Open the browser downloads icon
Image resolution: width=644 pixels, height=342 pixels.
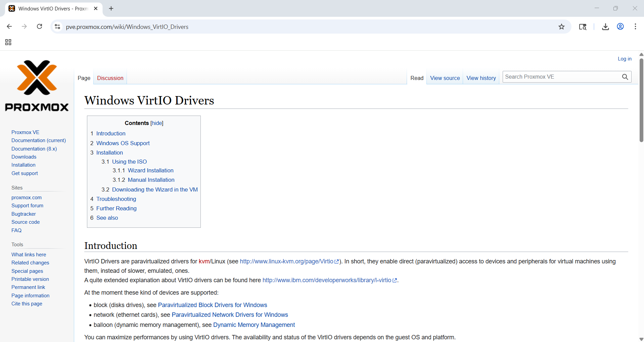pos(605,27)
